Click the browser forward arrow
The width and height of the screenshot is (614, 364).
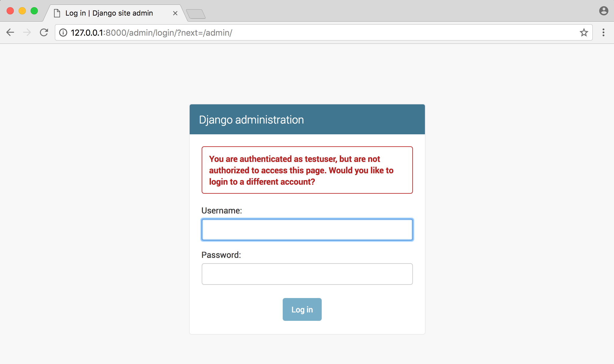click(27, 32)
